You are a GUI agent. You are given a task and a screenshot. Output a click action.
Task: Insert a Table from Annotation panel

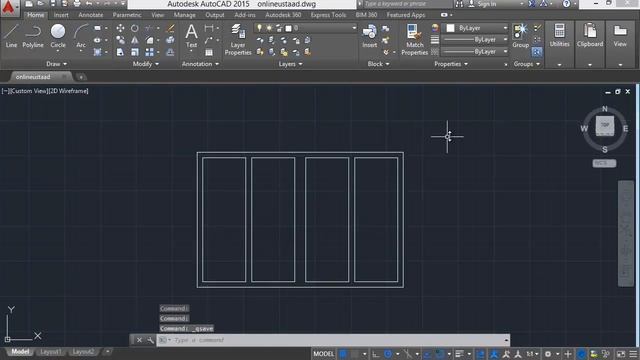209,52
